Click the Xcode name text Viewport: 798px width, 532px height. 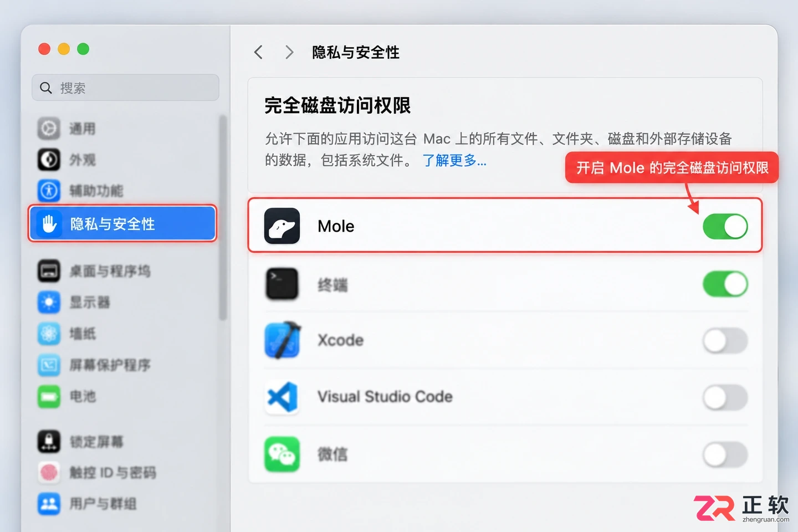[x=341, y=340]
